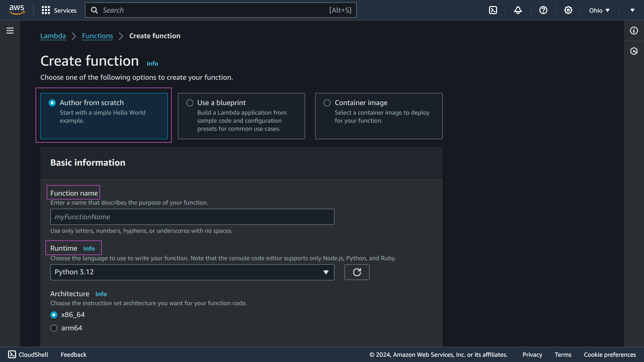This screenshot has width=644, height=362.
Task: Open Info link beside Architecture
Action: tap(101, 294)
